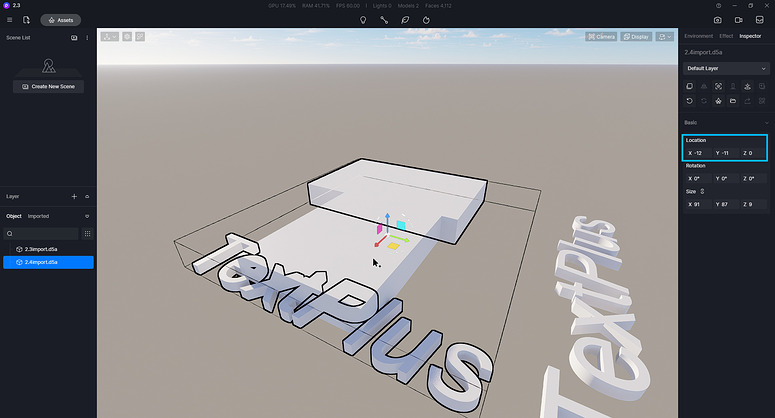Edit the Size Z value

pos(752,204)
